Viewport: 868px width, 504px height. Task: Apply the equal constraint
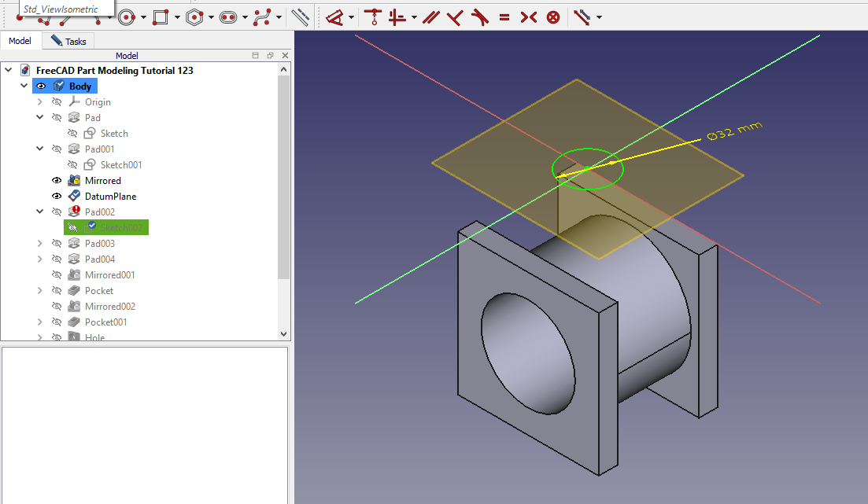504,17
